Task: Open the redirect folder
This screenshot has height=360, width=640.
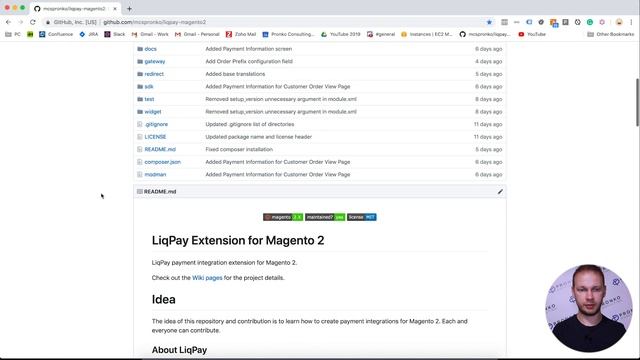Action: [154, 74]
